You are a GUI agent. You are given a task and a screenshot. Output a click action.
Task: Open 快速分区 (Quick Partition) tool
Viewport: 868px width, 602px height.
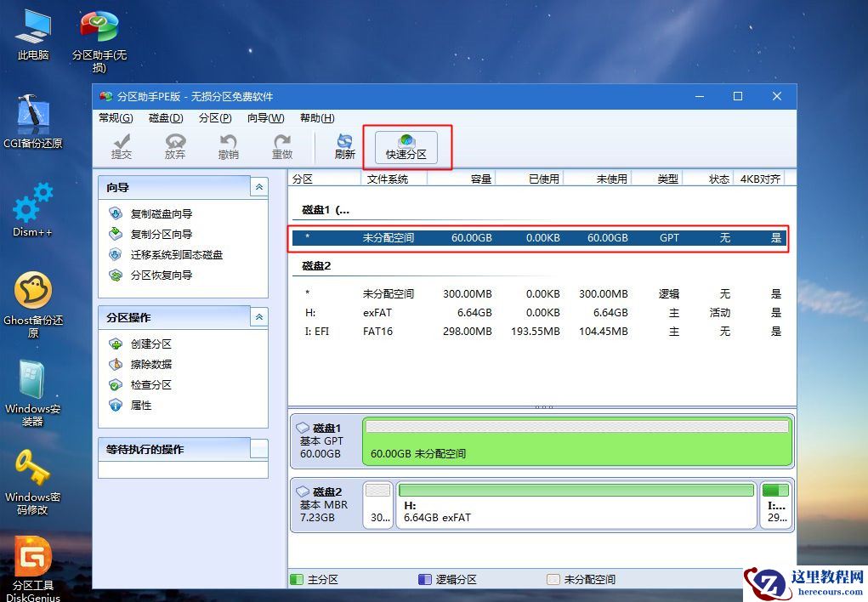pyautogui.click(x=406, y=145)
